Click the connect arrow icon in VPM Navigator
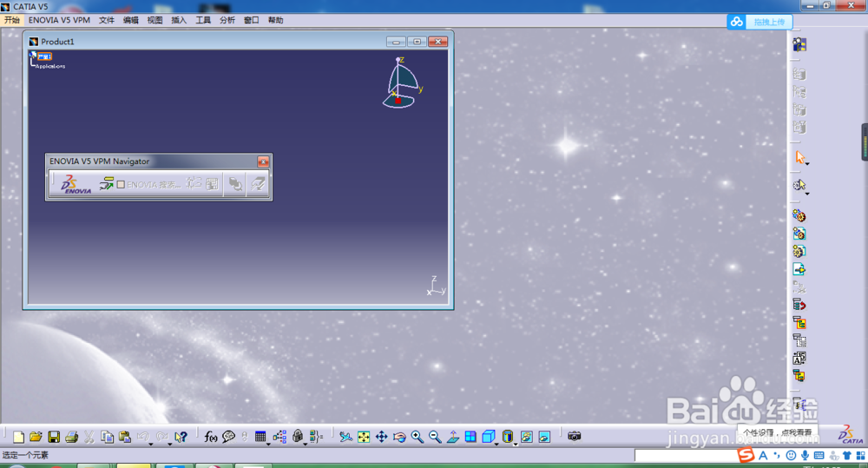 [x=106, y=184]
